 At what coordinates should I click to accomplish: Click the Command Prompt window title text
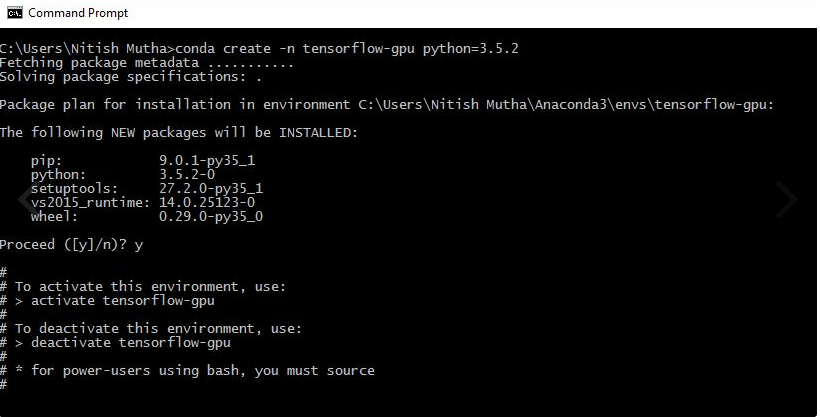78,13
